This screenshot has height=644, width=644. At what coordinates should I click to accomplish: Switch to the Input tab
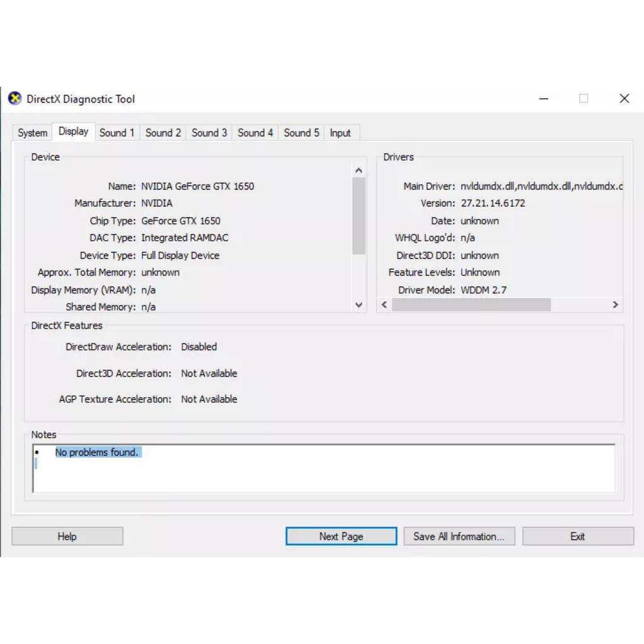pos(340,133)
